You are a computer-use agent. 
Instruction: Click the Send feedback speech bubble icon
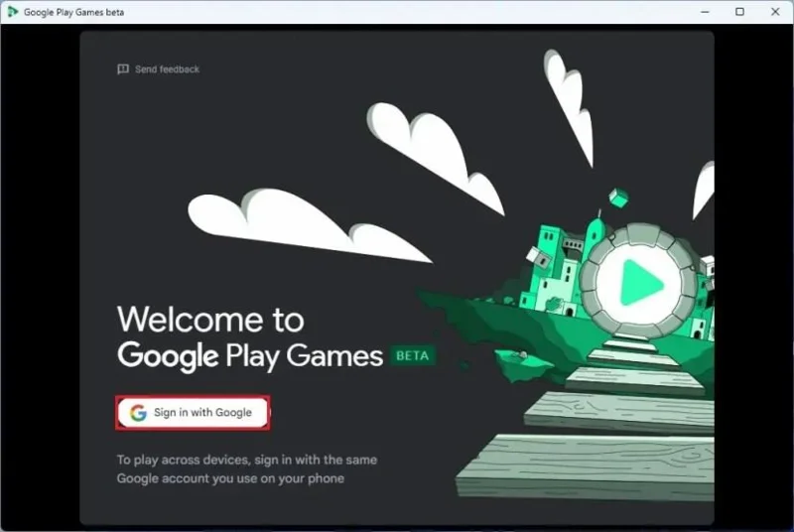(123, 69)
